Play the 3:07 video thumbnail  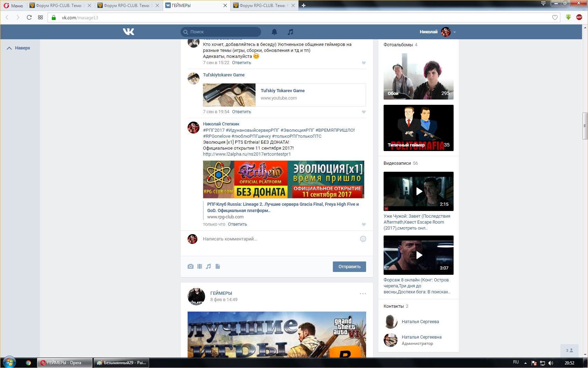[418, 255]
